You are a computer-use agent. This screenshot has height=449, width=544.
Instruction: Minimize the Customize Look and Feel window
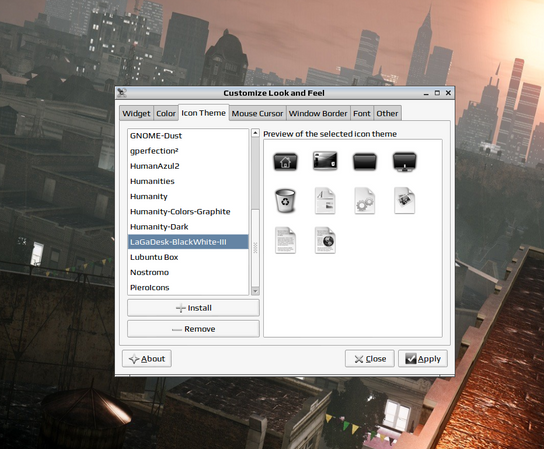[426, 93]
